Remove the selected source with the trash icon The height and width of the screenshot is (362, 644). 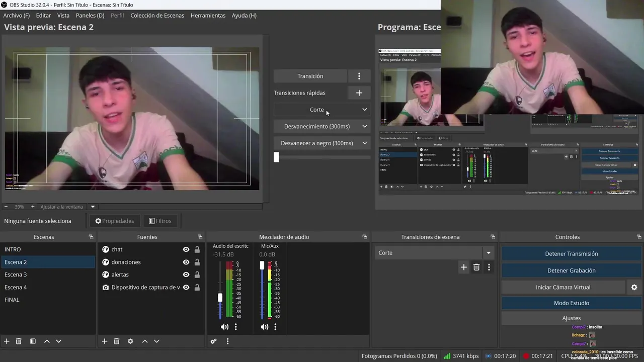coord(117,341)
